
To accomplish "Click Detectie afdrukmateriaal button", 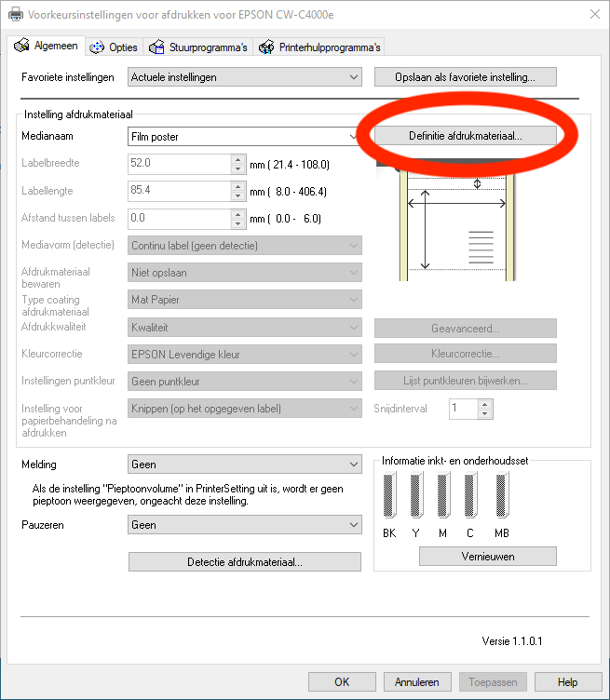I will pos(245,561).
